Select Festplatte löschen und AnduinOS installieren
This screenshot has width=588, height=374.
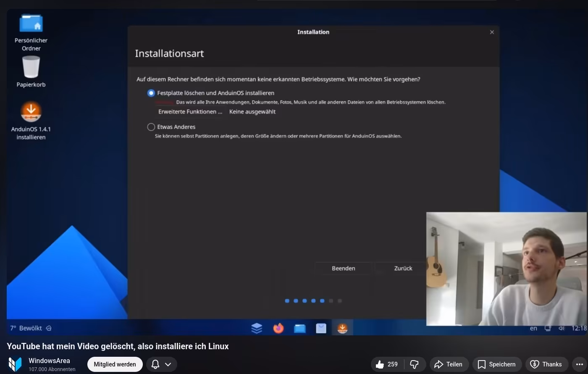(151, 93)
